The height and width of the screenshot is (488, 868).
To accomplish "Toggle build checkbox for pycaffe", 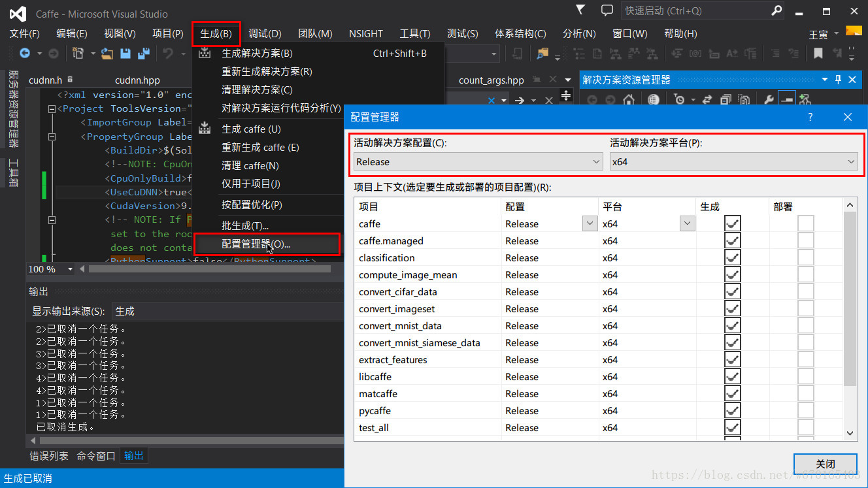I will (x=733, y=410).
